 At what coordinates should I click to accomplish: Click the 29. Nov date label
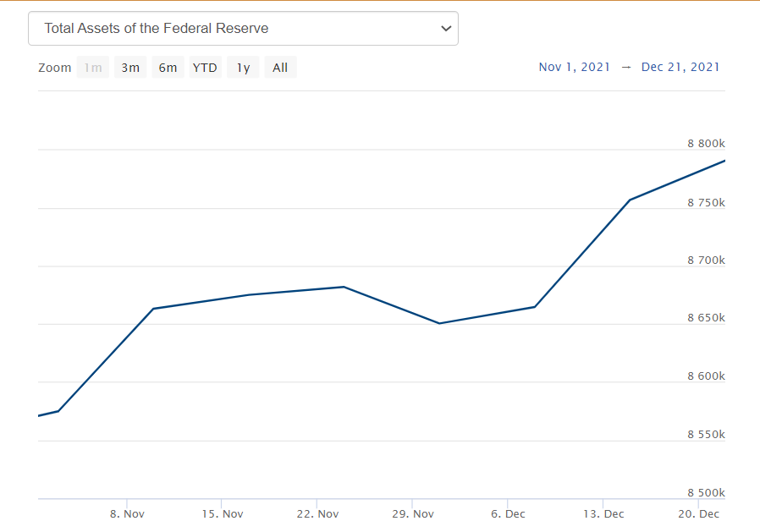(x=413, y=514)
